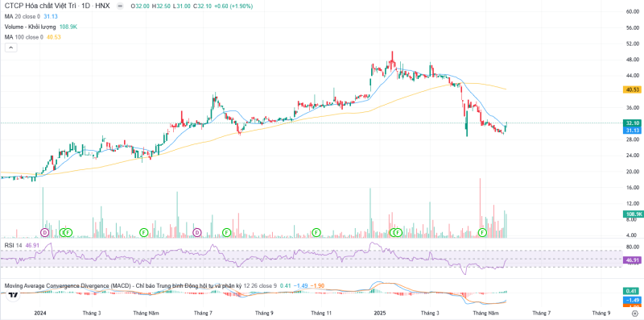644x320 pixels.
Task: Click the purple 46.91 RSI scale tag
Action: (632, 260)
